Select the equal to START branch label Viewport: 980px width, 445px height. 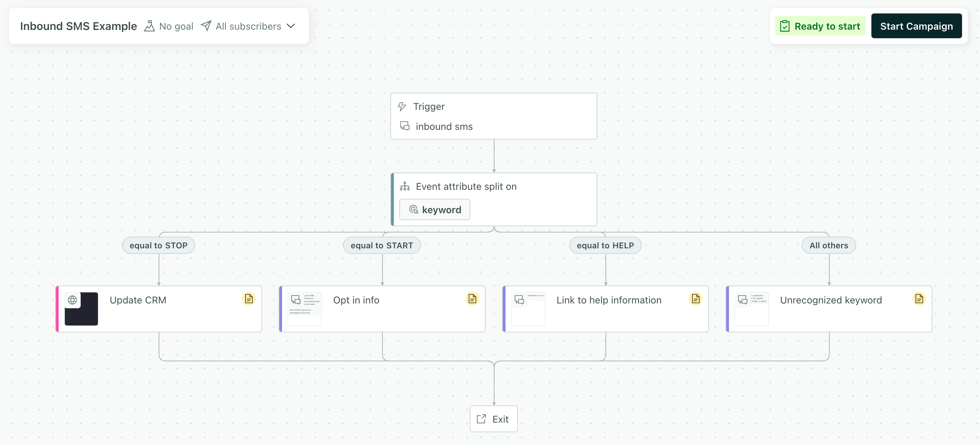click(x=382, y=245)
